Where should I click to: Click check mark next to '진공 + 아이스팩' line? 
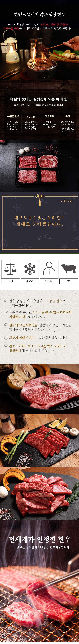coord(6,346)
